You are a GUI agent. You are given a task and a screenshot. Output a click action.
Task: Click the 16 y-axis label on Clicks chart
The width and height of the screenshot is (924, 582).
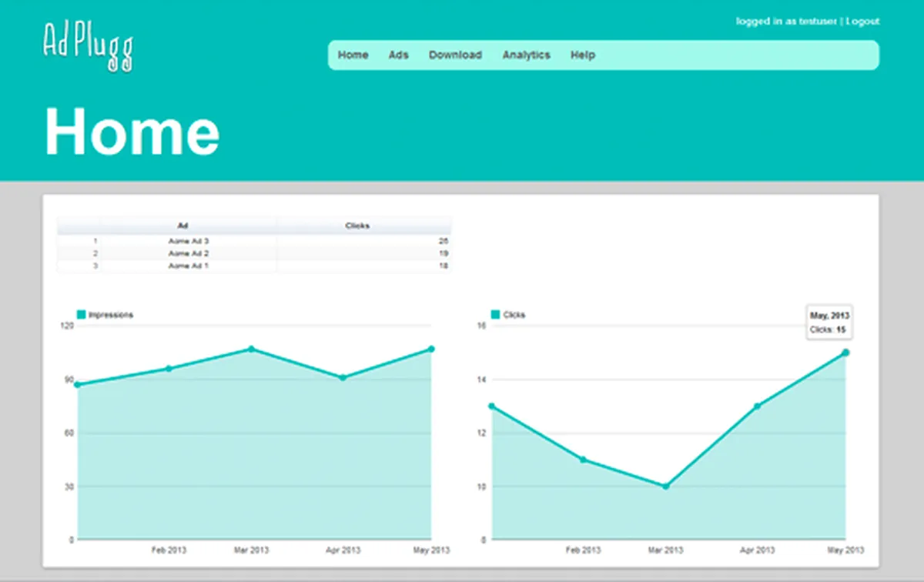(x=482, y=326)
